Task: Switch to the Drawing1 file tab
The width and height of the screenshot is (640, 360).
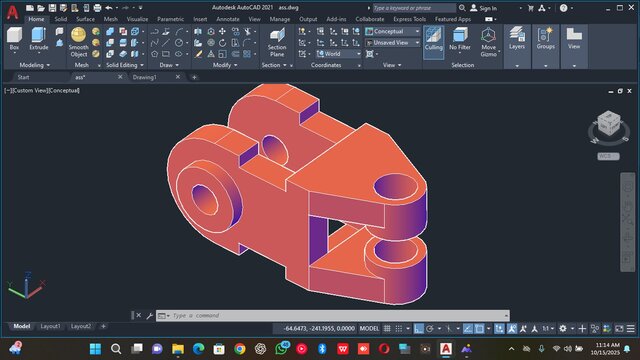Action: point(144,77)
